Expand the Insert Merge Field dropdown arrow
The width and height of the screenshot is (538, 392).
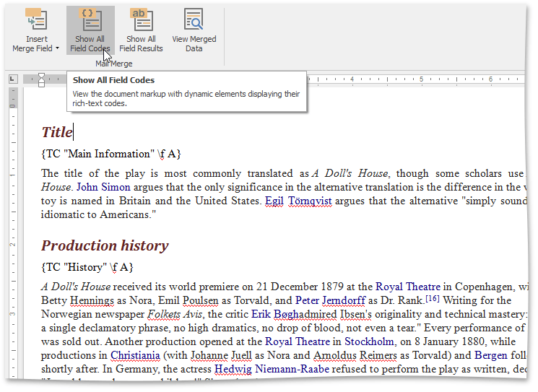point(57,49)
